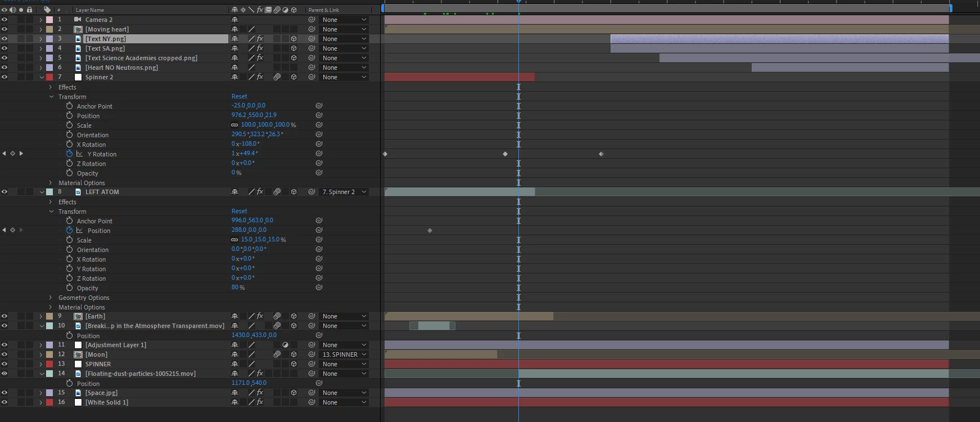Select the Heart NO Neutrons.png layer name
The image size is (980, 422).
121,68
